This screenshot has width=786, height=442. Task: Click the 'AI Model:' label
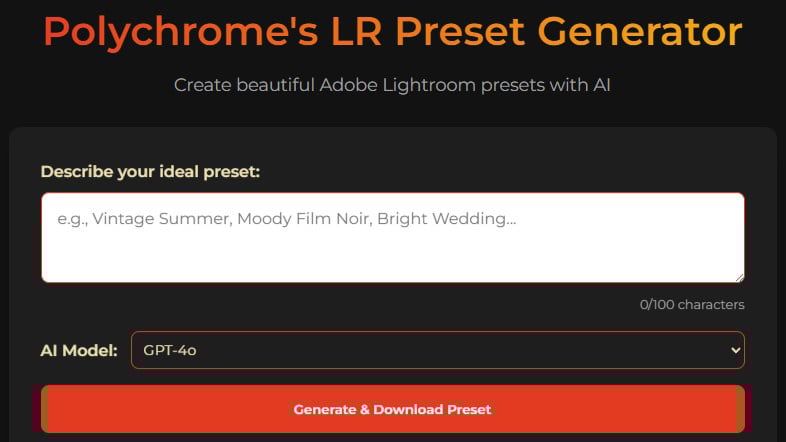click(79, 350)
